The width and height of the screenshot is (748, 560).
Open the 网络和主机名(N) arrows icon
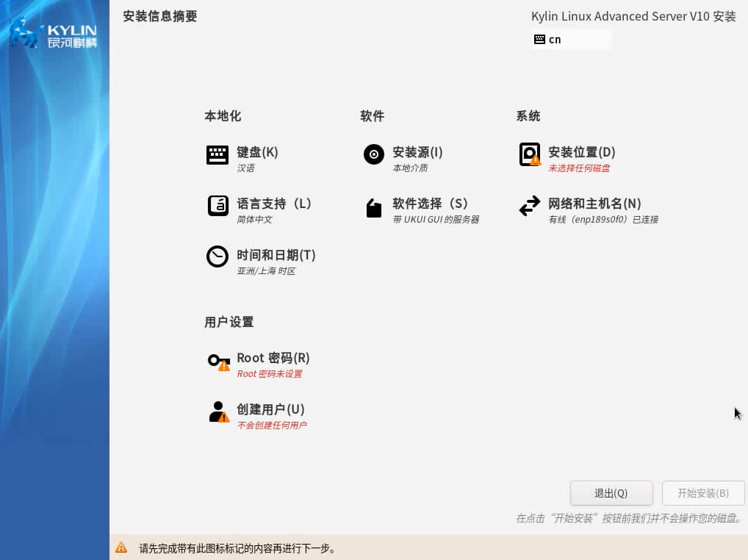pyautogui.click(x=530, y=206)
